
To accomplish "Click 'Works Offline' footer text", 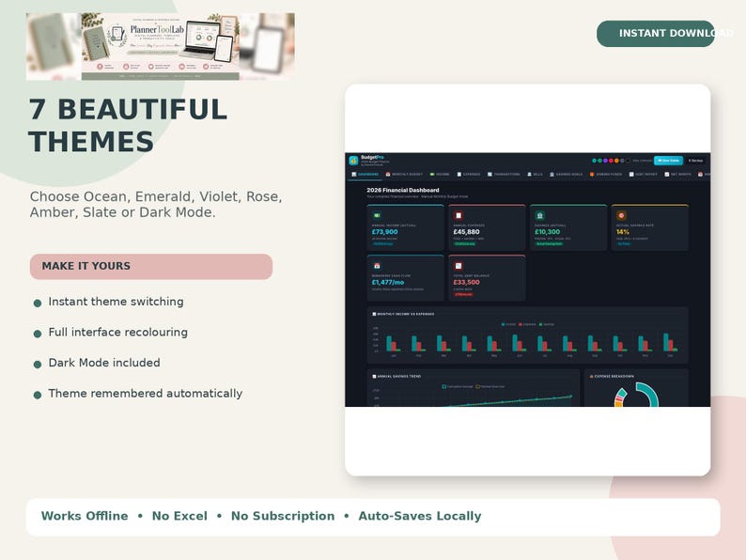I will click(x=85, y=516).
